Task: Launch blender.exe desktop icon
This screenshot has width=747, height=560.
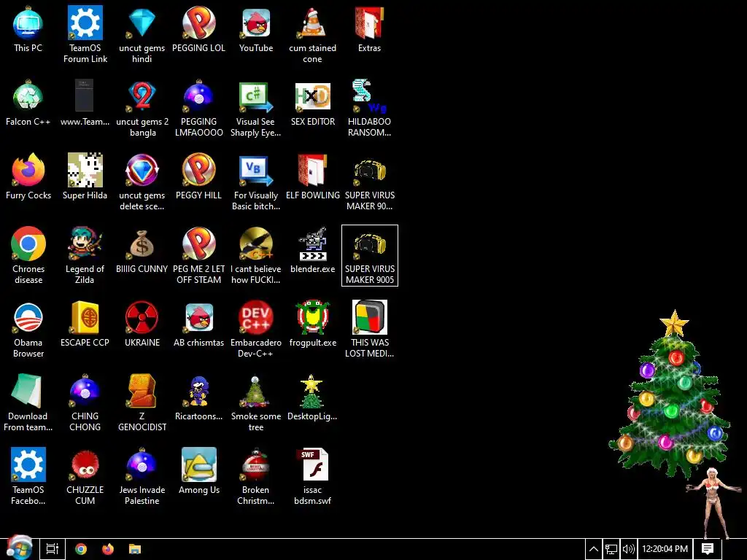Action: [x=312, y=251]
